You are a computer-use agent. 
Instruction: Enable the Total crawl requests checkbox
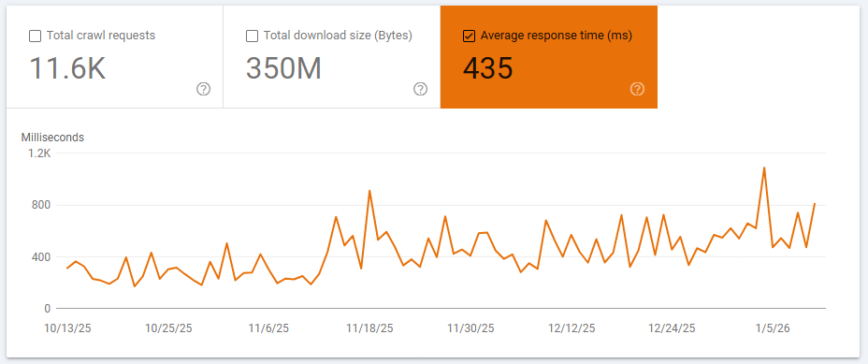click(35, 36)
